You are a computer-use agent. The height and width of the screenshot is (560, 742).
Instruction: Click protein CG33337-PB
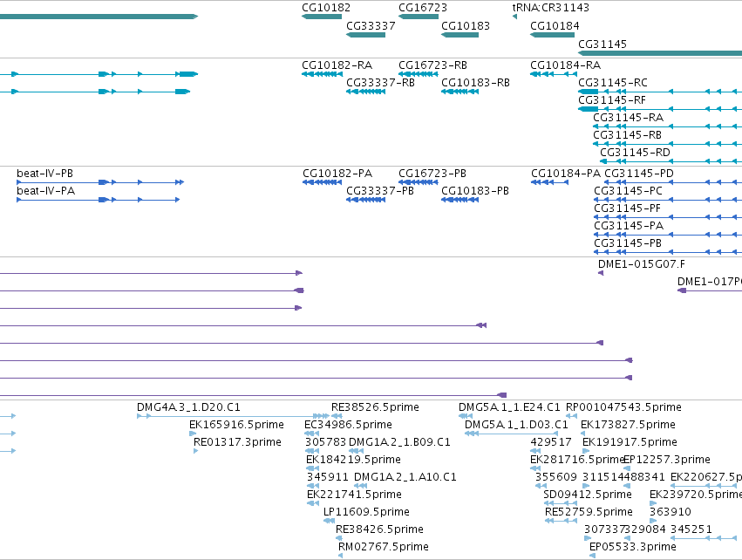(380, 191)
